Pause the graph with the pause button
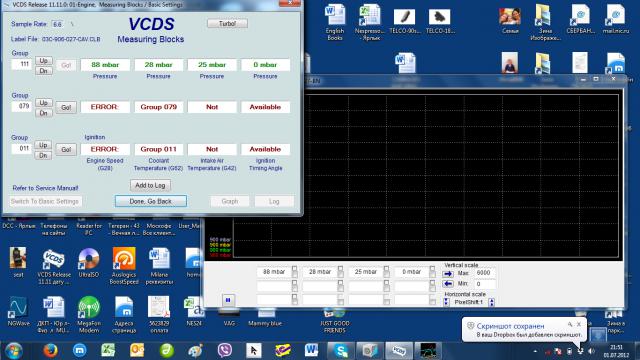The height and width of the screenshot is (360, 640). click(228, 300)
